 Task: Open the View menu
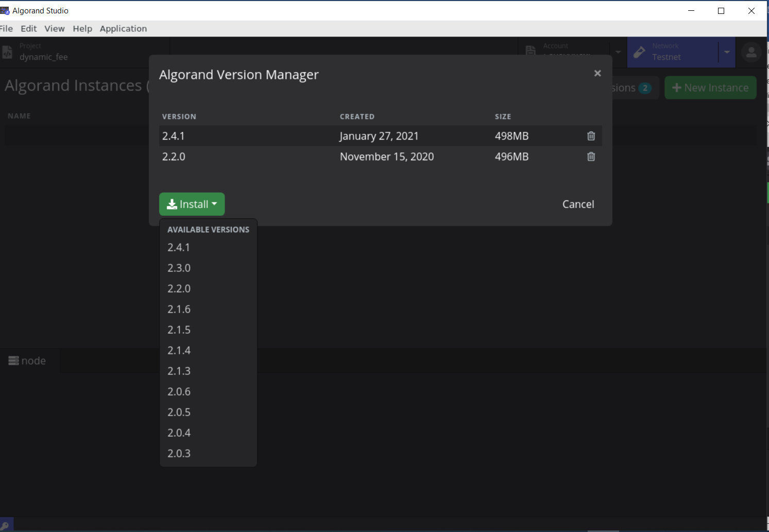pyautogui.click(x=54, y=28)
